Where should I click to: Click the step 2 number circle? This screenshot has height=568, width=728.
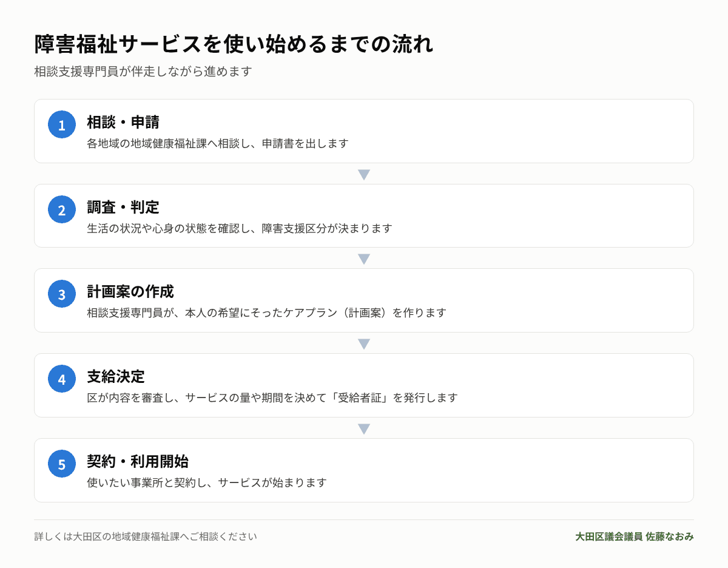click(62, 209)
